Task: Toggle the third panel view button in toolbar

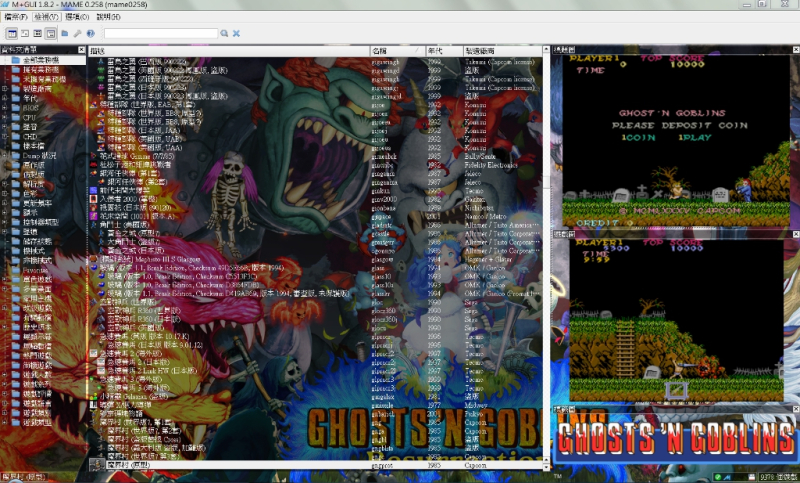Action: click(38, 34)
